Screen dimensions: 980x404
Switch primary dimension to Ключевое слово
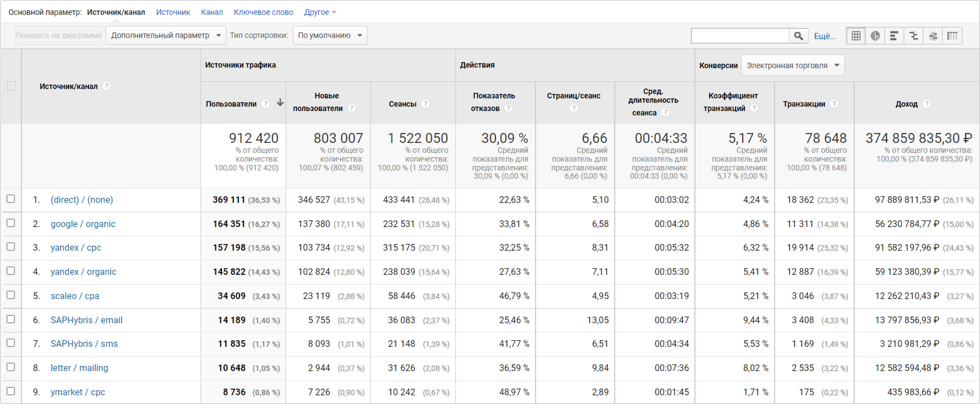263,12
